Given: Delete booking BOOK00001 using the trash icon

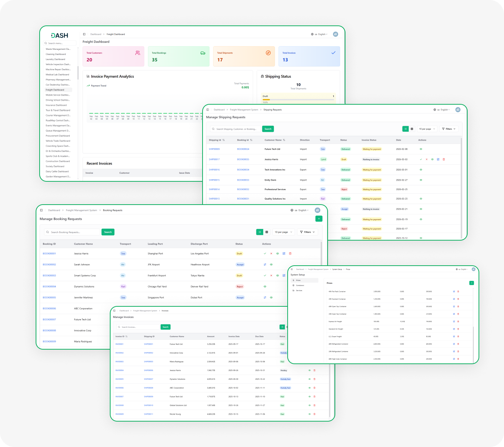Looking at the screenshot, I should [x=290, y=254].
